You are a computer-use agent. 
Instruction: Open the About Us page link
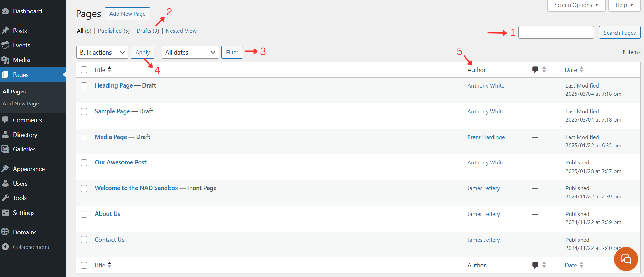[108, 214]
